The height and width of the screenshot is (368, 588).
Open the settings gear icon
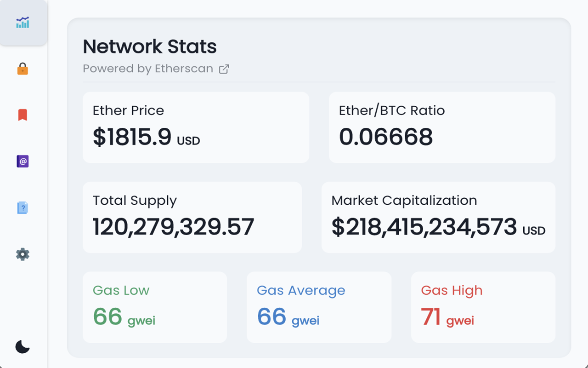[x=23, y=254]
